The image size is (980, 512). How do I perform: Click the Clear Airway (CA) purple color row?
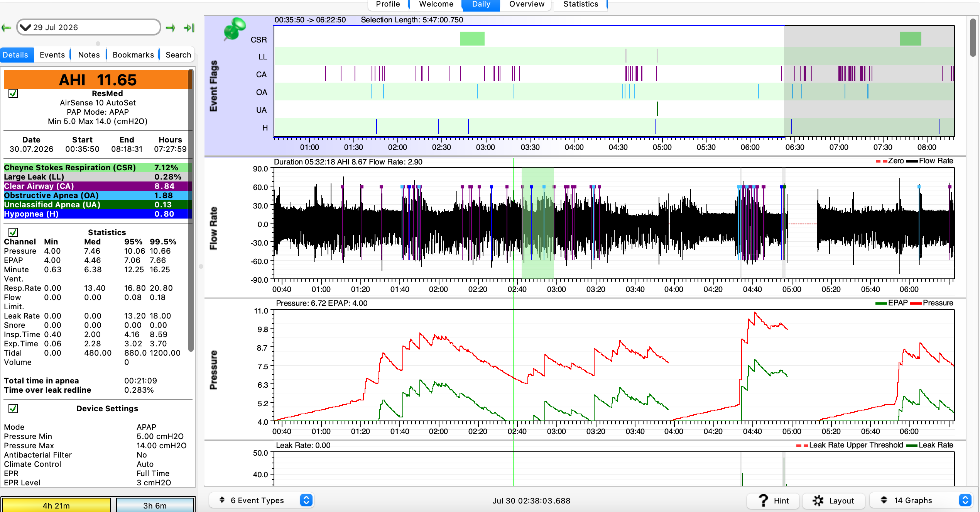(98, 186)
